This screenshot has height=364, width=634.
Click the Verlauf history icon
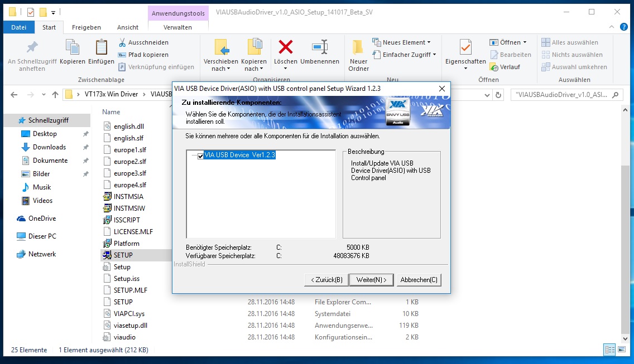click(x=494, y=67)
